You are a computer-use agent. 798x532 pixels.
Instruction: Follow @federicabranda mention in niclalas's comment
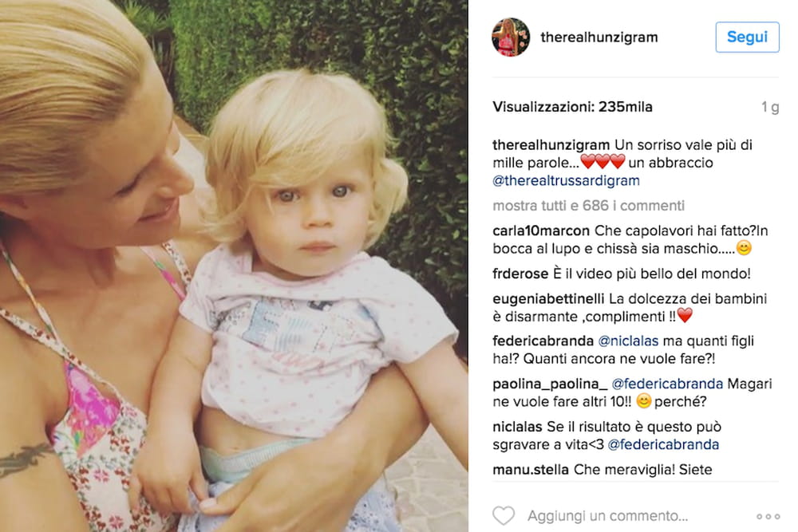coord(663,444)
